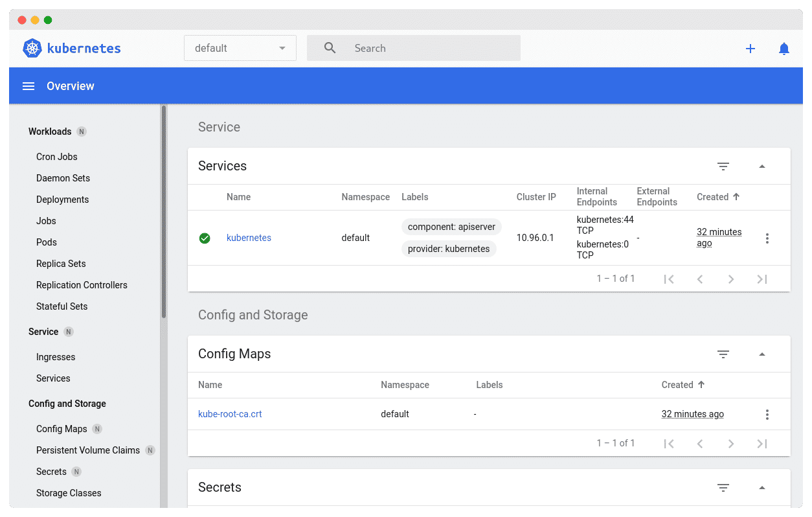Click Cluster IP 10.96.0.1
812x517 pixels.
click(536, 238)
